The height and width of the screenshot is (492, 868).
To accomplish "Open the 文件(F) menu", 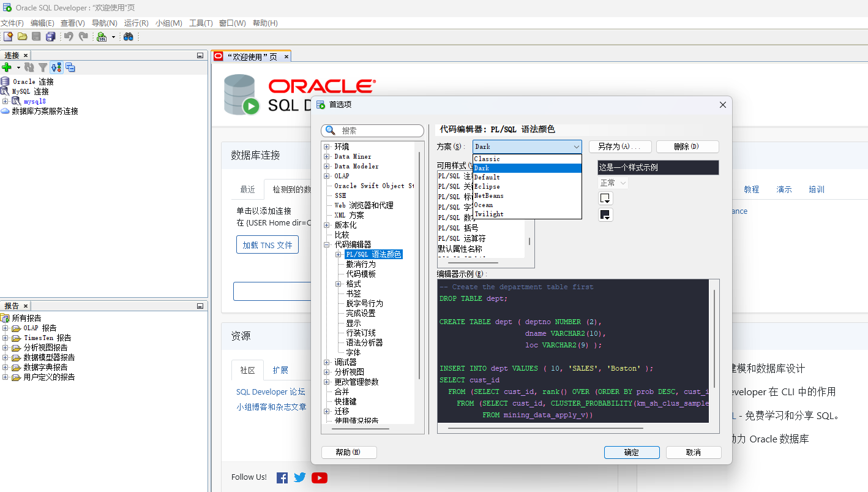I will pos(12,23).
